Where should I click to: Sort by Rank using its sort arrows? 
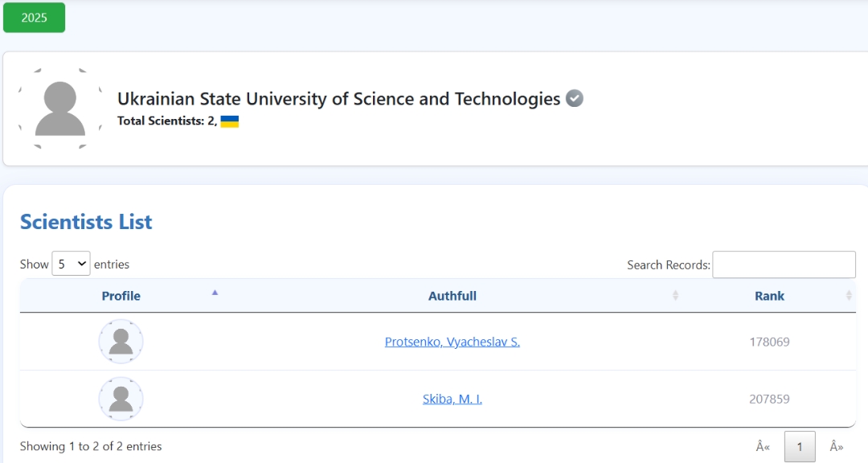click(x=849, y=296)
